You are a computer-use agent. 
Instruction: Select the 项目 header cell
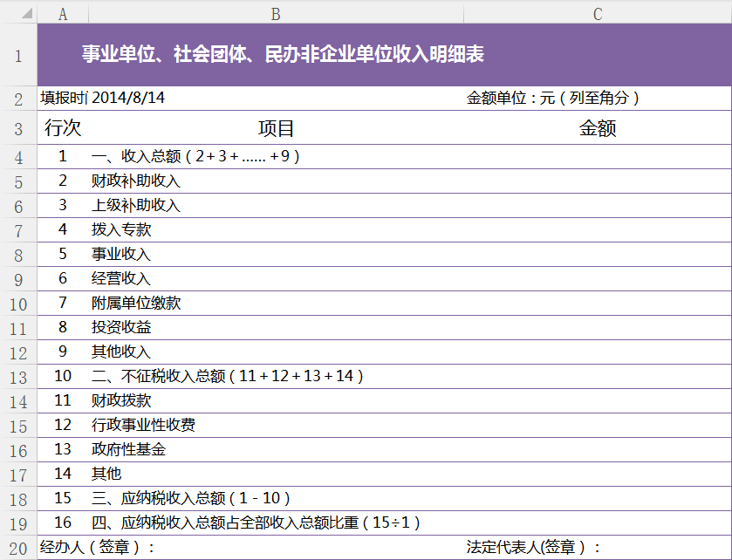pyautogui.click(x=276, y=129)
